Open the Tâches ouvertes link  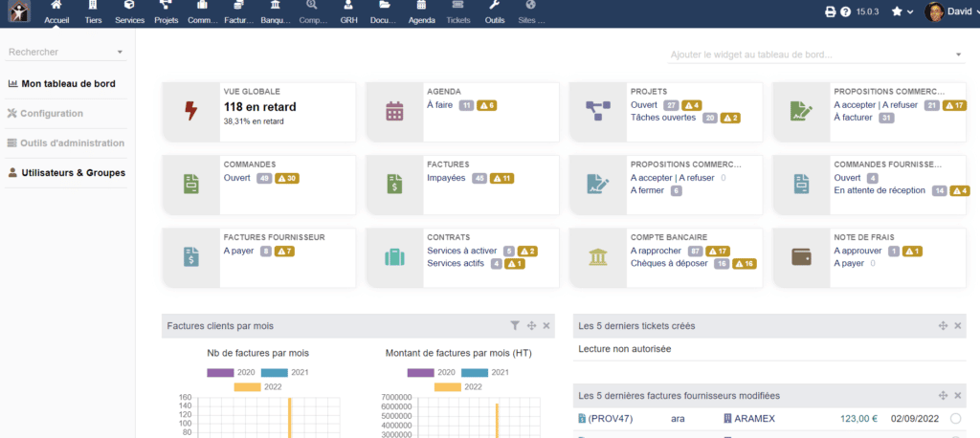[663, 117]
